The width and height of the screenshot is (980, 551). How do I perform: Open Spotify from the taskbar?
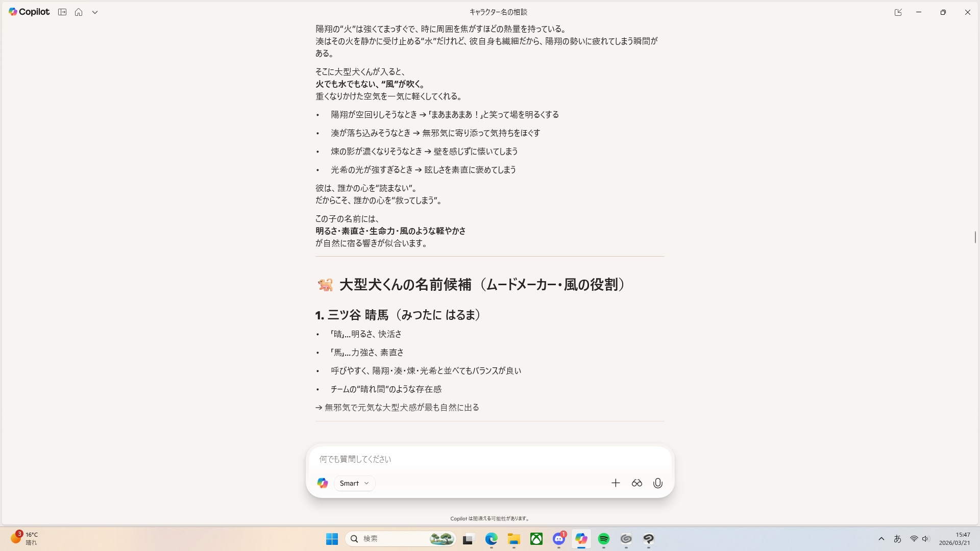604,539
